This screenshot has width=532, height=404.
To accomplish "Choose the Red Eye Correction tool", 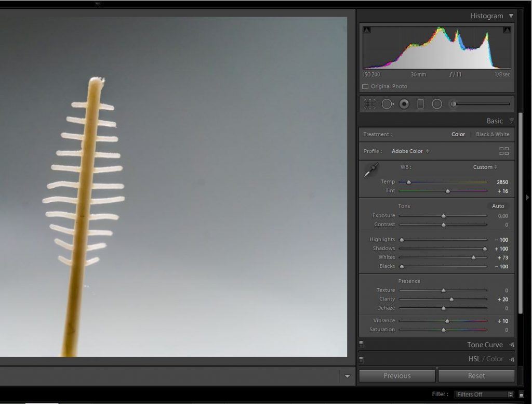I will pos(404,104).
